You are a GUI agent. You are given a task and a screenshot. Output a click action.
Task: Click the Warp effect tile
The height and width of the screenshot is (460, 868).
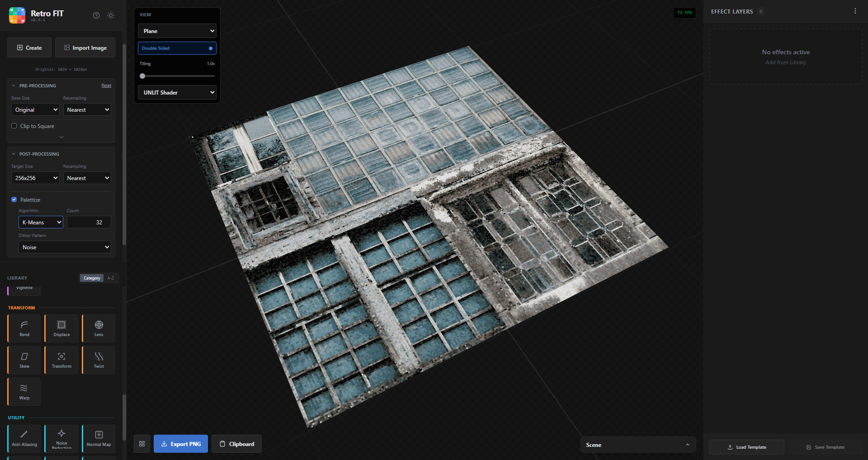click(24, 392)
